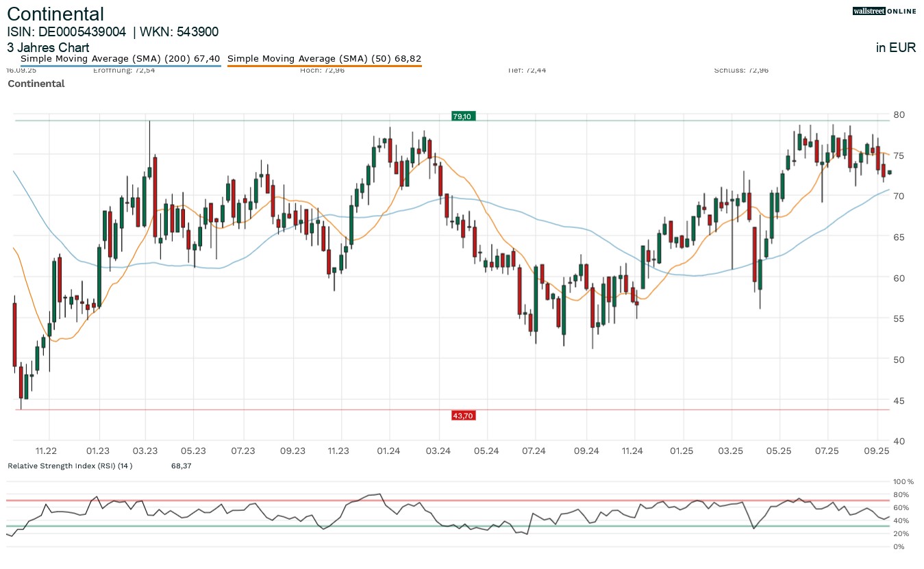Click the 60 price axis label
Viewport: 924px width, 569px height.
coord(899,278)
